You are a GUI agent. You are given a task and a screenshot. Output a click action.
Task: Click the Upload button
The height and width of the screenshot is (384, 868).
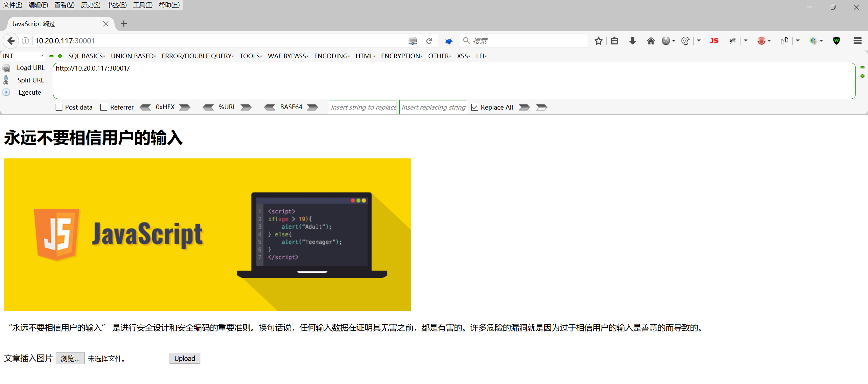185,358
